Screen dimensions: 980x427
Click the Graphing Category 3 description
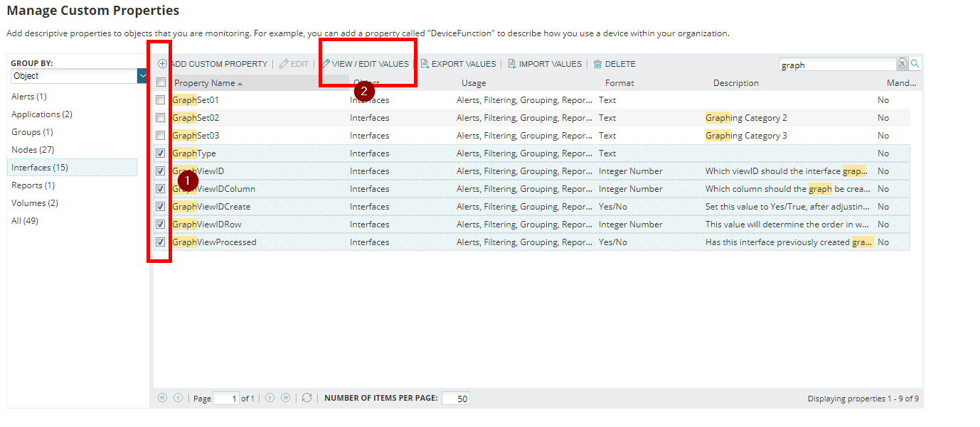[746, 136]
